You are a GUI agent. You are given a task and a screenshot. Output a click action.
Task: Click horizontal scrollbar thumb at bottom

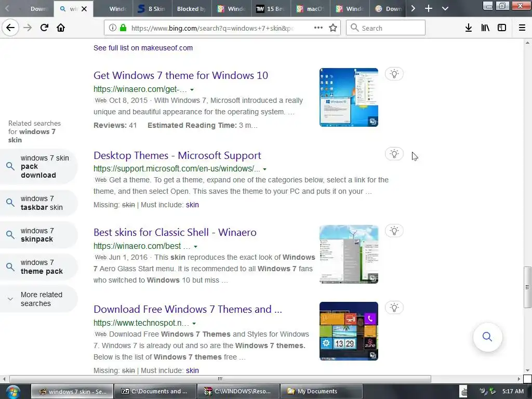click(220, 379)
